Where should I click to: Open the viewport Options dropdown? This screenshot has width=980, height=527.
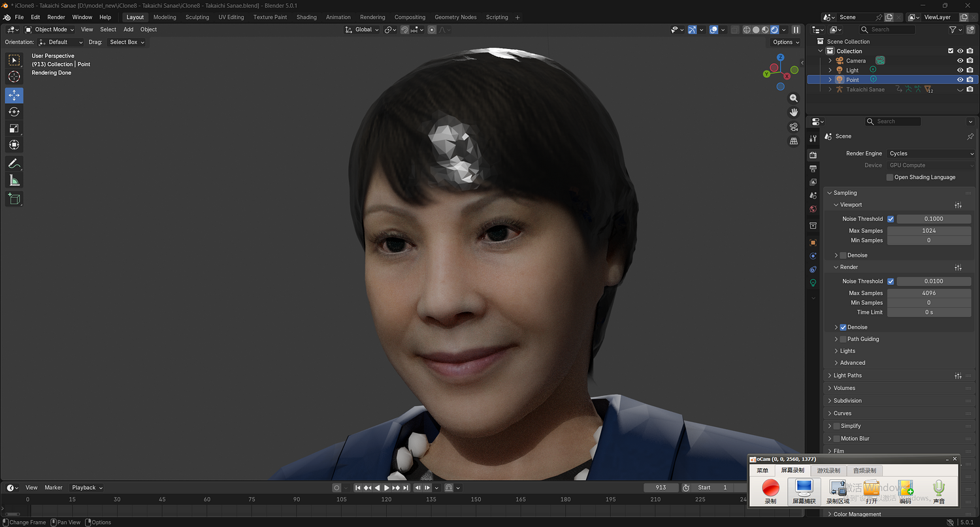[x=786, y=42]
